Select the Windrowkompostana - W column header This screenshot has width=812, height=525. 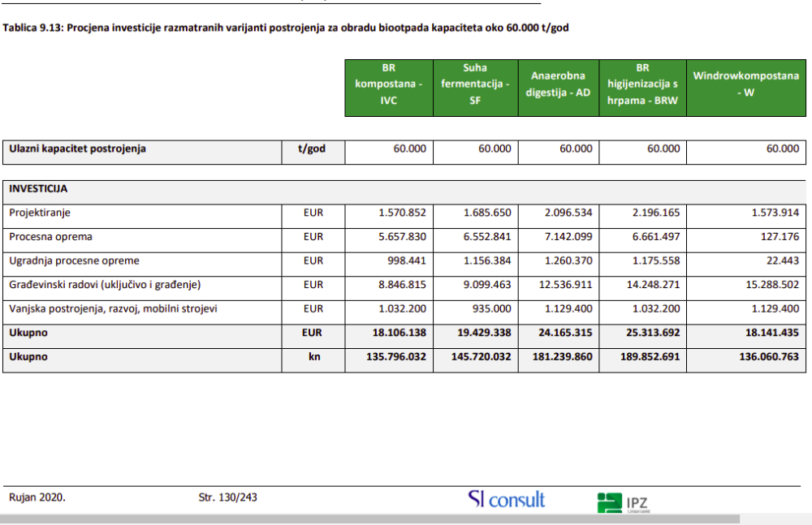745,84
